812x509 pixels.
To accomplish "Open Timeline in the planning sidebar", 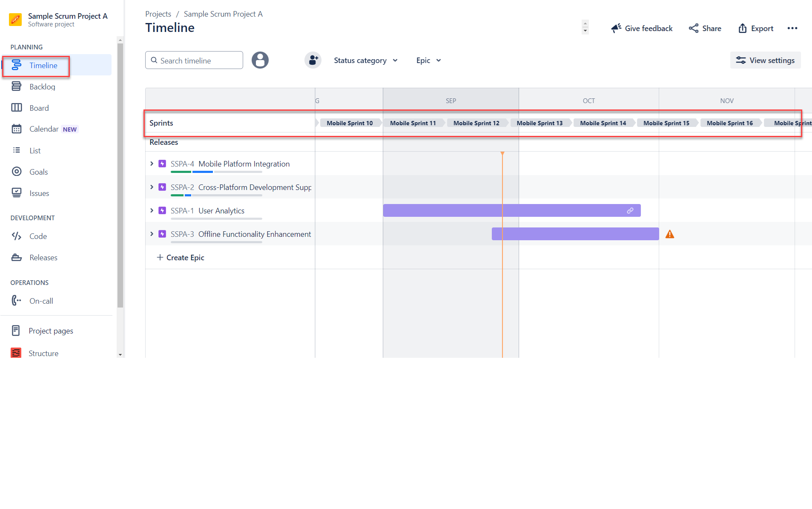I will tap(57, 65).
